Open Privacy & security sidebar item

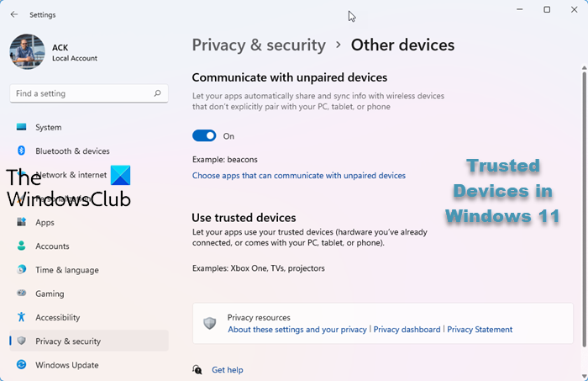pos(67,341)
